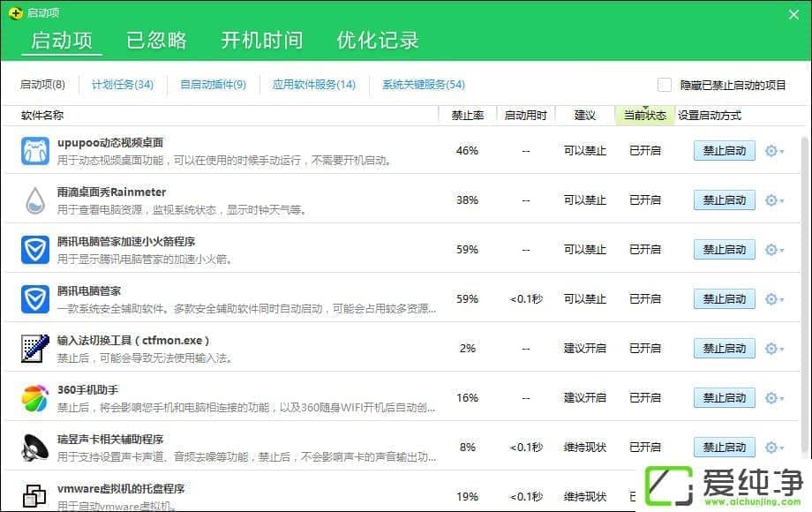Open the 计划任务(34) category link

123,85
